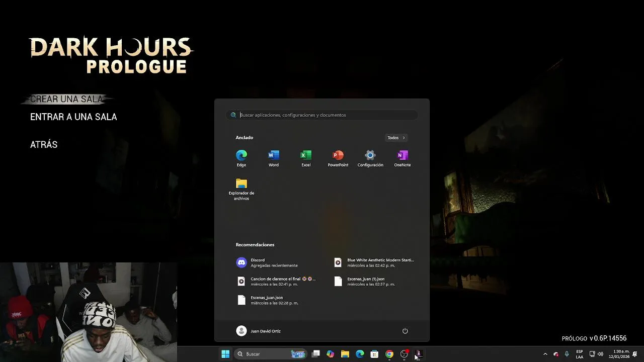Select CREAR UNA SALA in game menu

[x=66, y=99]
